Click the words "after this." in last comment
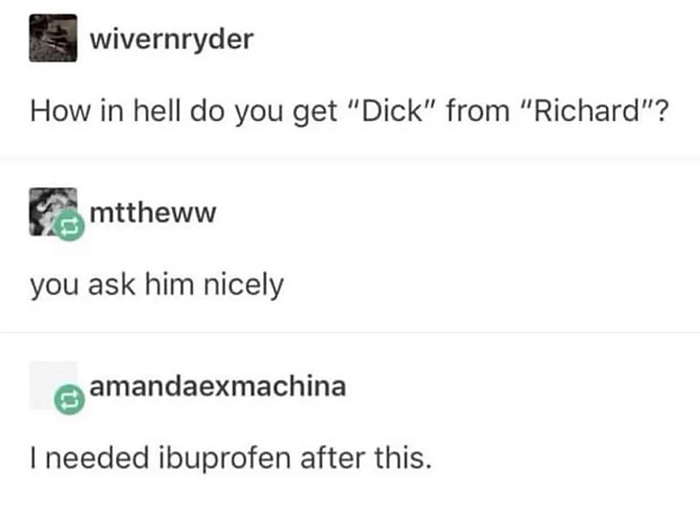This screenshot has height=512, width=700. tap(367, 458)
